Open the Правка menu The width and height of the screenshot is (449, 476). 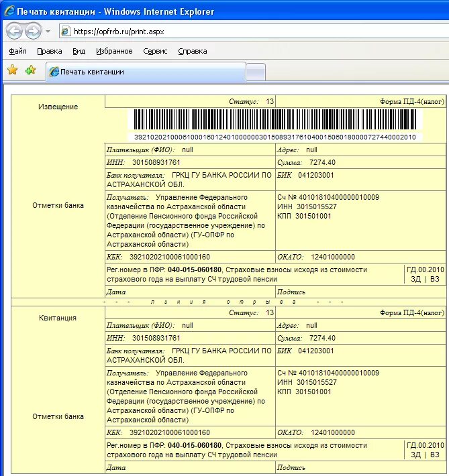pos(50,51)
